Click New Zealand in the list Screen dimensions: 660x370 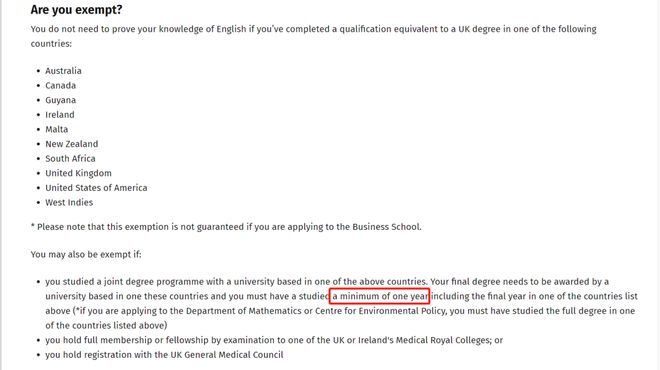(72, 144)
